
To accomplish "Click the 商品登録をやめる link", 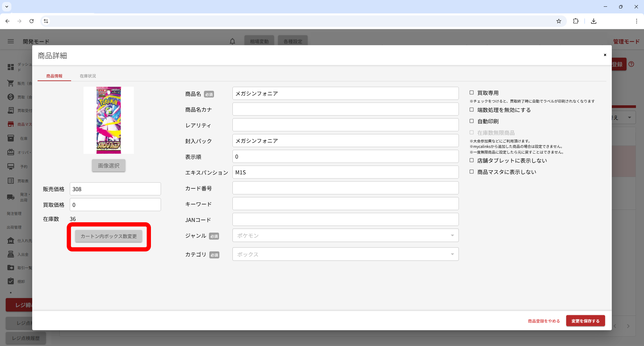I will [x=544, y=321].
